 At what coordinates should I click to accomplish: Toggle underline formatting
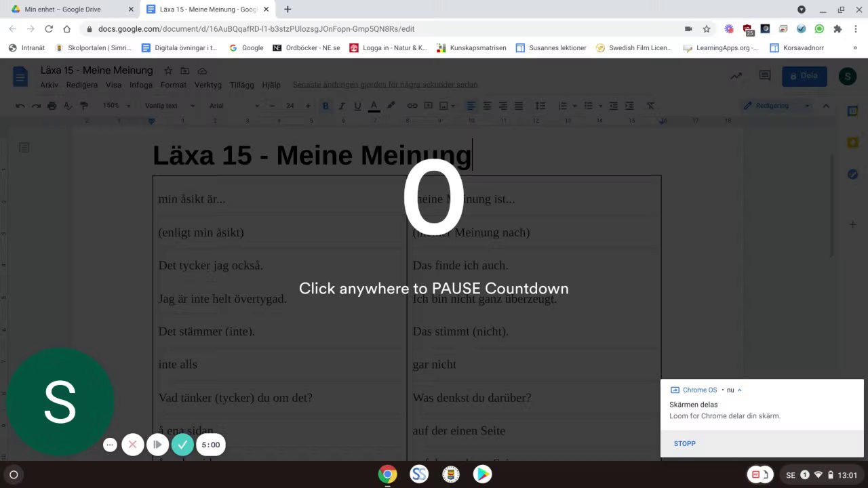tap(357, 106)
